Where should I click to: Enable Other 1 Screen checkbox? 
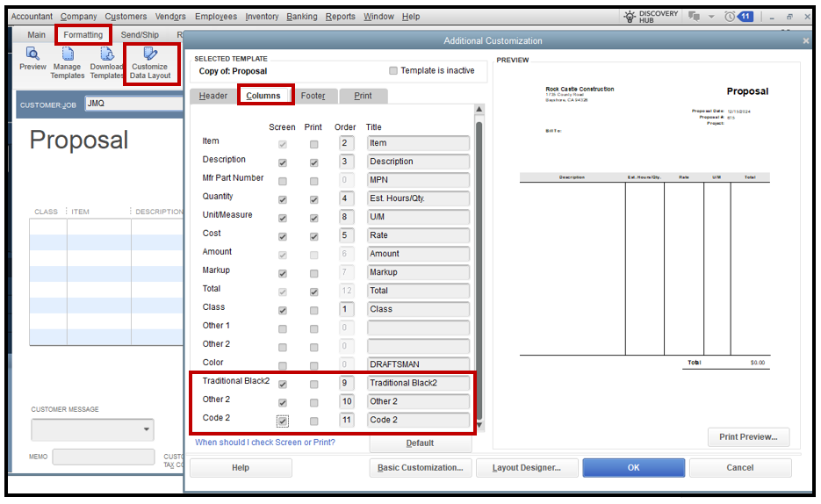(283, 329)
